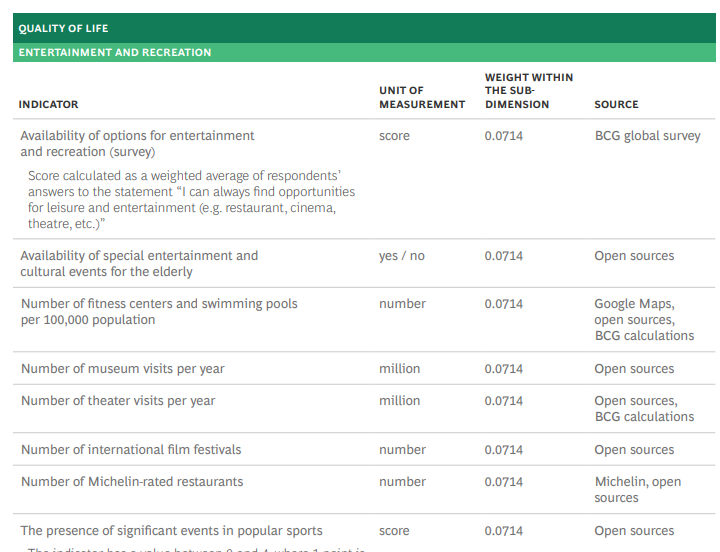Click 'Number of museum visits per year'
The width and height of the screenshot is (720, 552).
(122, 369)
